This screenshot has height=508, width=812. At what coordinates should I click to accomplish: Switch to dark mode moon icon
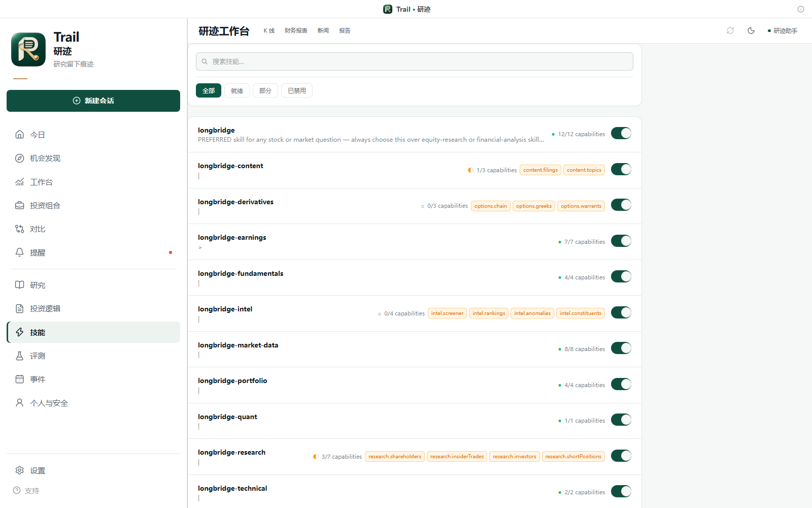click(751, 30)
